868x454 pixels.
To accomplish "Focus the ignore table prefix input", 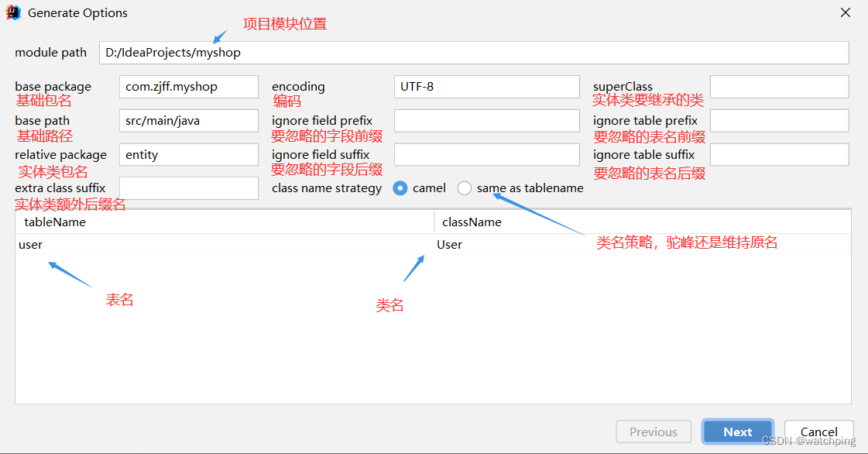I will point(780,121).
